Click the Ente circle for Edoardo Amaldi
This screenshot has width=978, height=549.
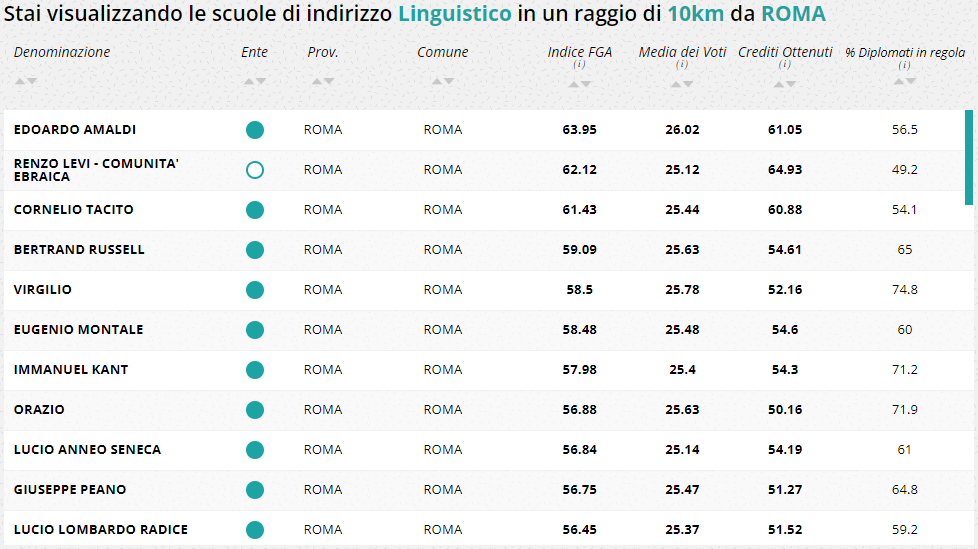coord(255,130)
